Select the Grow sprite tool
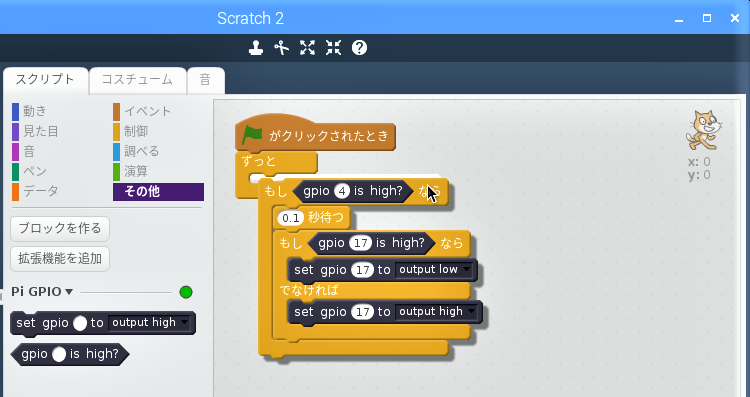 pos(308,48)
